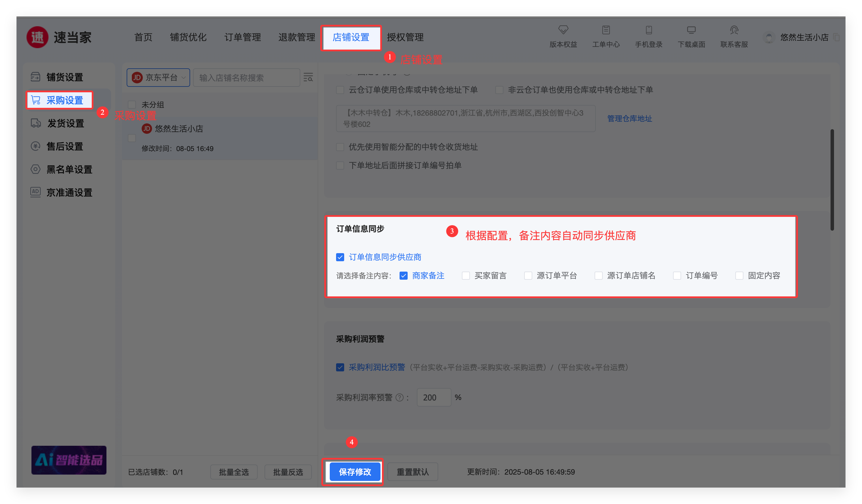The height and width of the screenshot is (504, 862).
Task: Open 联系客服 headset icon
Action: click(x=734, y=30)
